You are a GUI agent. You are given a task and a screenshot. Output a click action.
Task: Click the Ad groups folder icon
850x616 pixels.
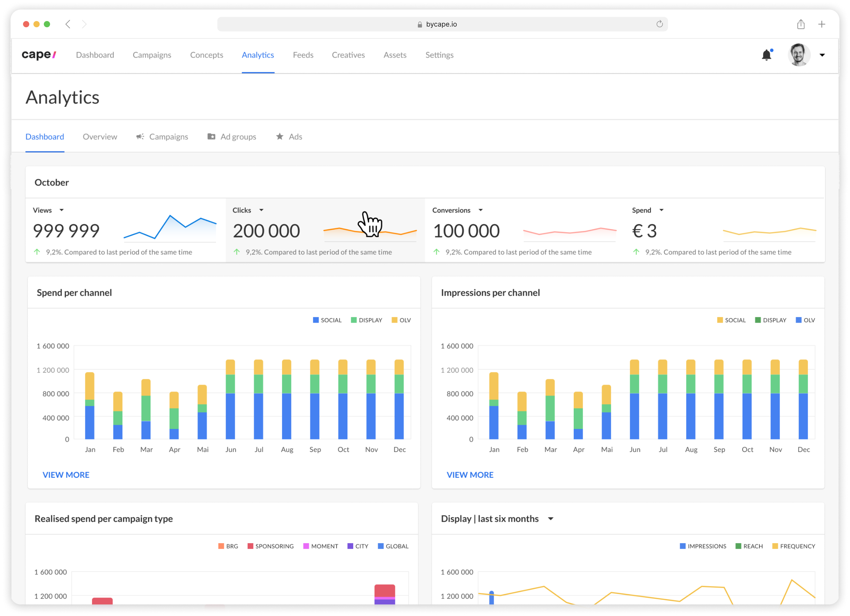pos(211,137)
